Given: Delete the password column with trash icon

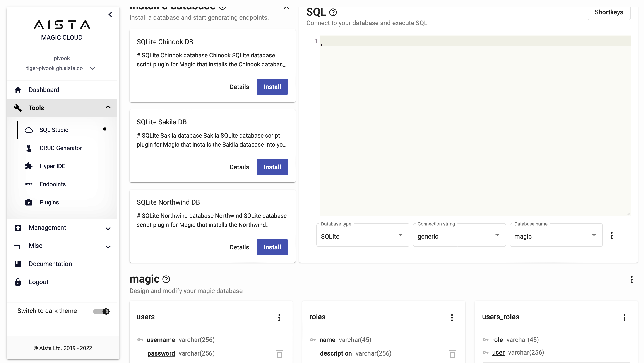Looking at the screenshot, I should pyautogui.click(x=279, y=354).
